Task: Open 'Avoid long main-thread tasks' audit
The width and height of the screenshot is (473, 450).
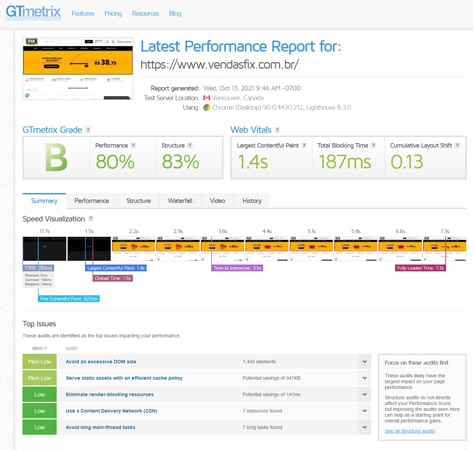Action: pos(100,427)
